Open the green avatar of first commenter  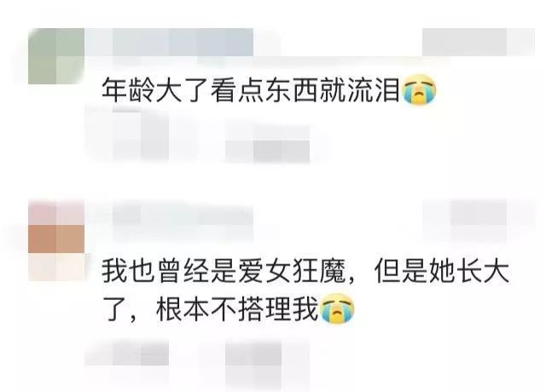pyautogui.click(x=56, y=56)
